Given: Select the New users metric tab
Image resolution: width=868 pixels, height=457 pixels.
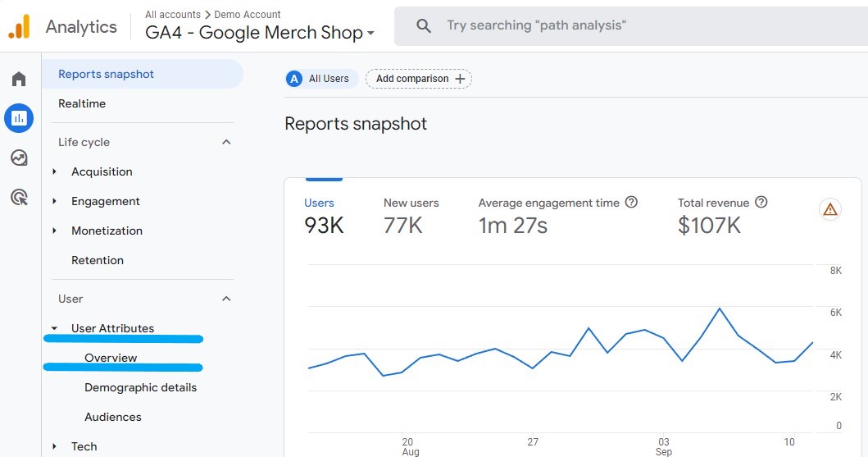Looking at the screenshot, I should [411, 216].
